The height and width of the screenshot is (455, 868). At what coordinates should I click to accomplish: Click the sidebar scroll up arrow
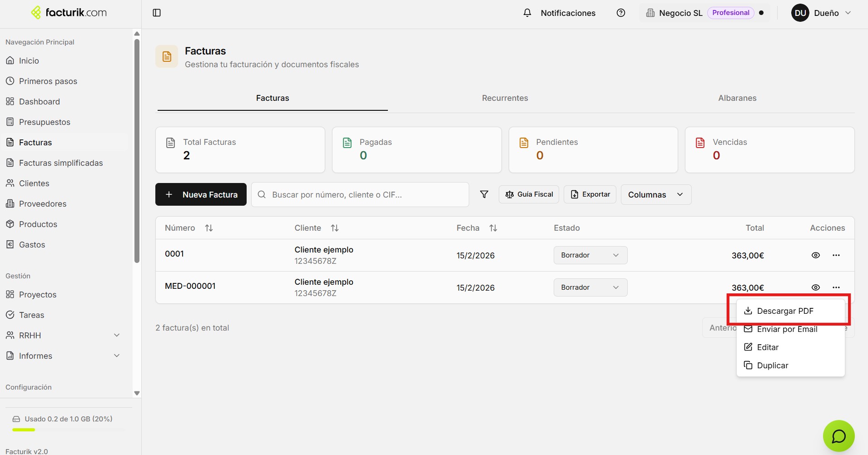137,34
